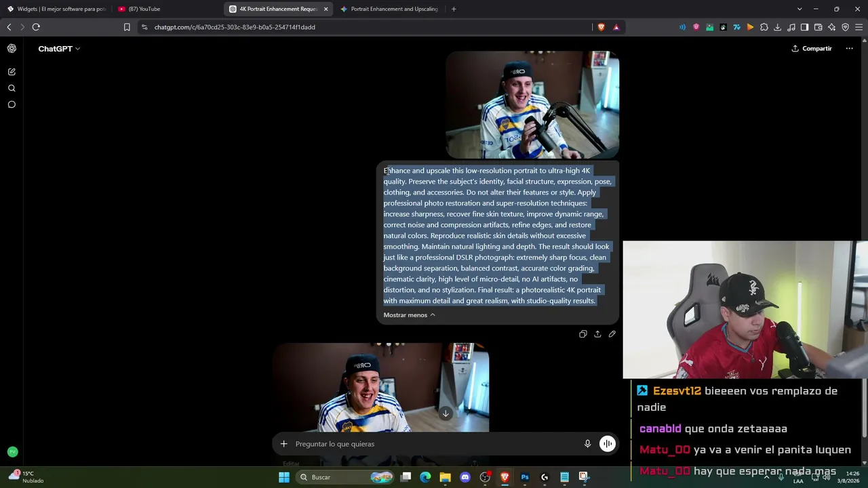This screenshot has height=488, width=868.
Task: Open the Windows Start menu
Action: (284, 477)
